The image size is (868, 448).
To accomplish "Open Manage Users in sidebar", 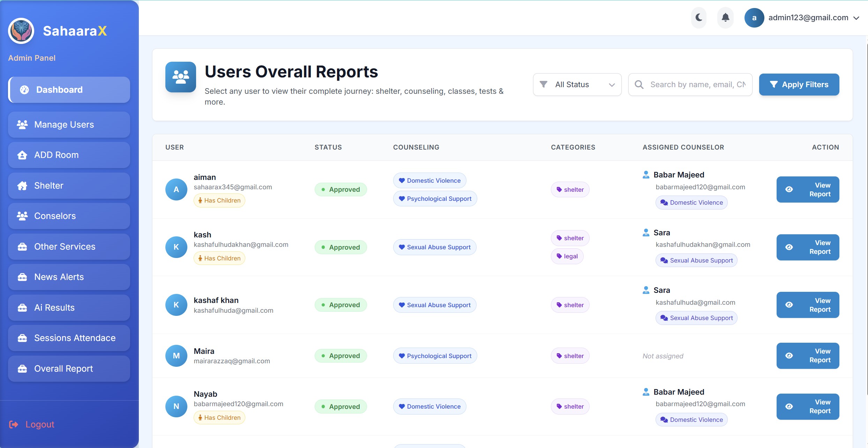I will pos(69,125).
